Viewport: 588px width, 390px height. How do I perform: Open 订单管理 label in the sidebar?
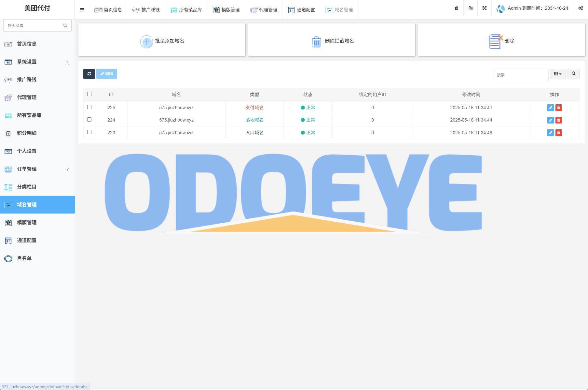27,169
